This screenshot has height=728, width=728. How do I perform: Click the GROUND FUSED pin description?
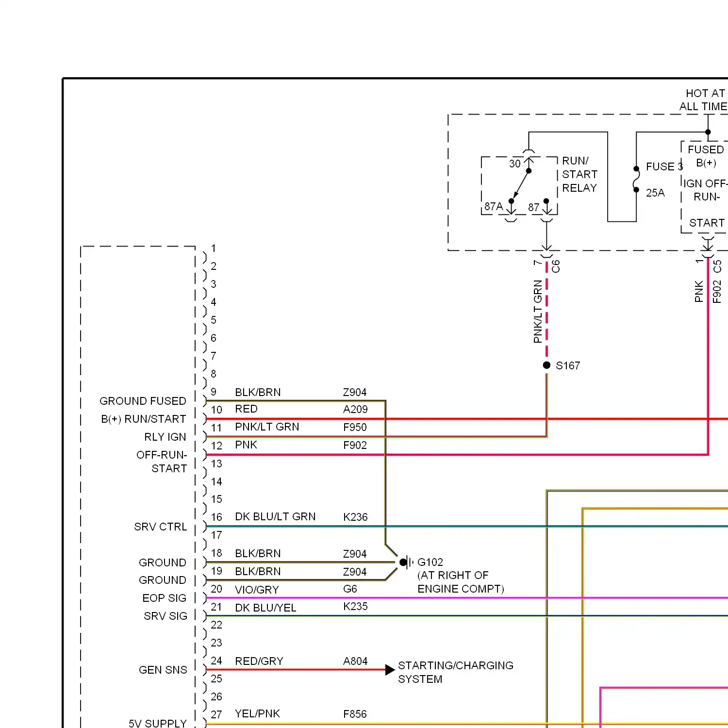click(143, 401)
